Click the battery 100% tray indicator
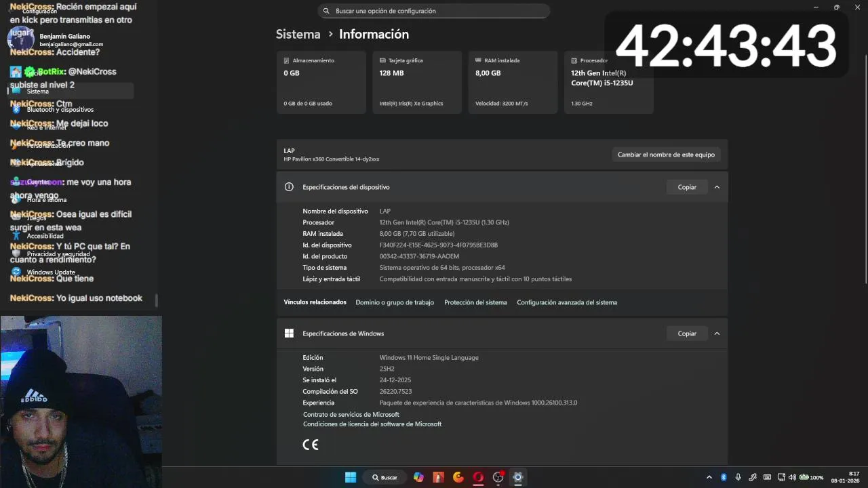 coord(812,477)
